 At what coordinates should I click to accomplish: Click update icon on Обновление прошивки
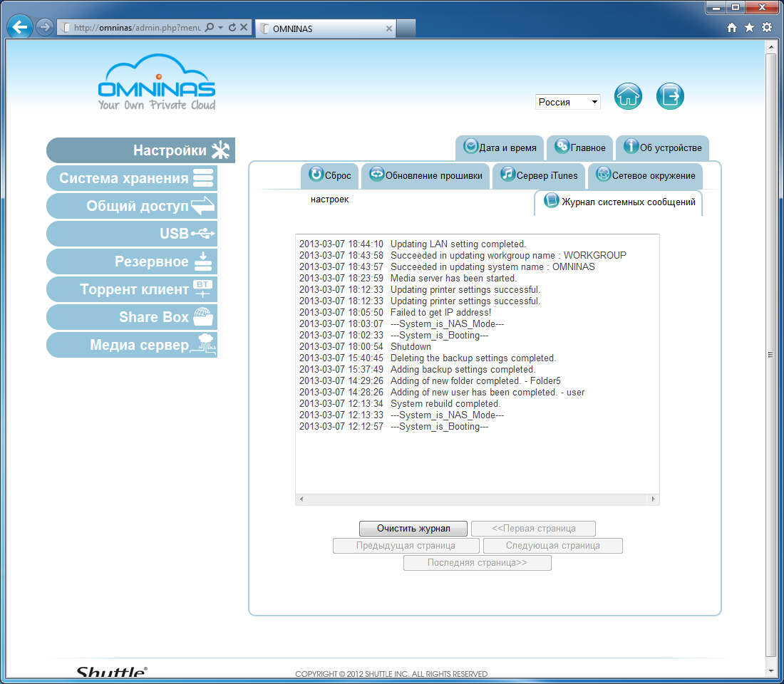[376, 174]
